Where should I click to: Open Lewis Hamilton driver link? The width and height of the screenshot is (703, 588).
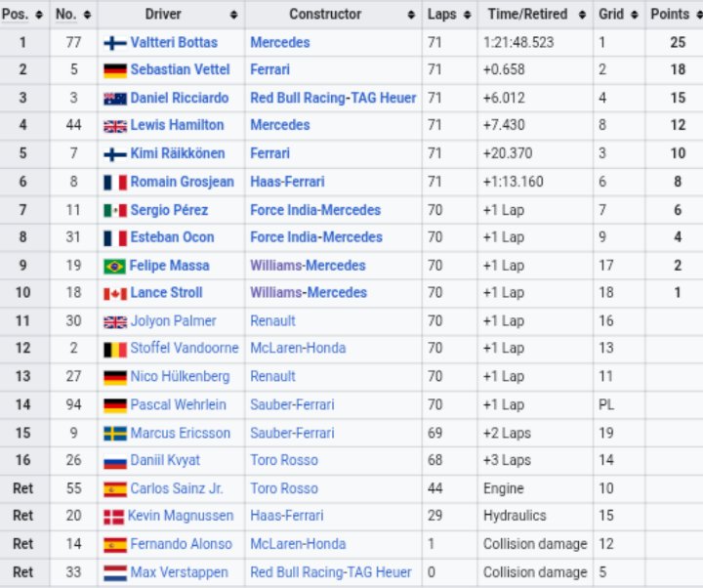tap(177, 125)
